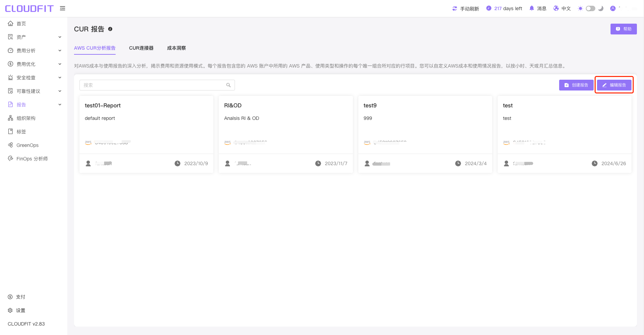Click the 标签 bookmark icon
The image size is (644, 335).
[x=10, y=131]
